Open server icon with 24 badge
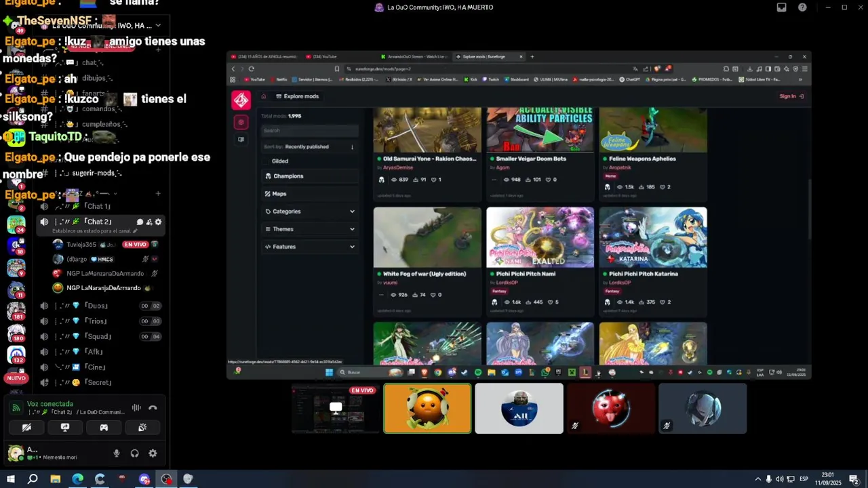Viewport: 868px width, 488px height. click(x=16, y=224)
